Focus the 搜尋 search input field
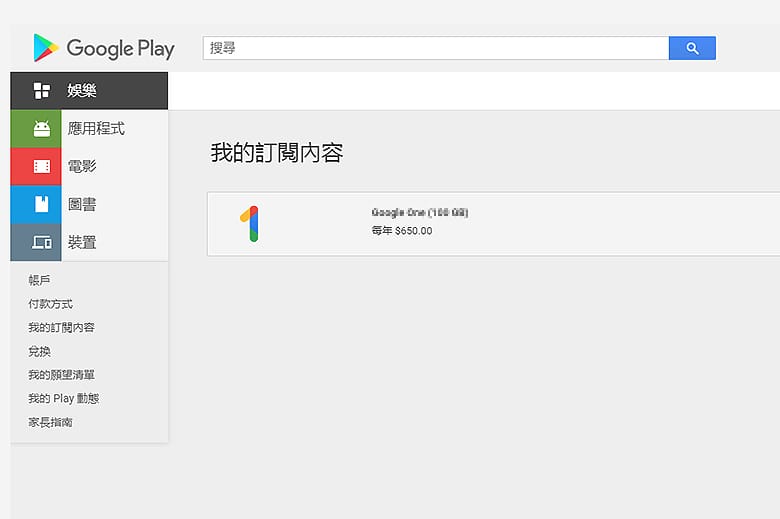Viewport: 780px width, 519px height. (436, 48)
